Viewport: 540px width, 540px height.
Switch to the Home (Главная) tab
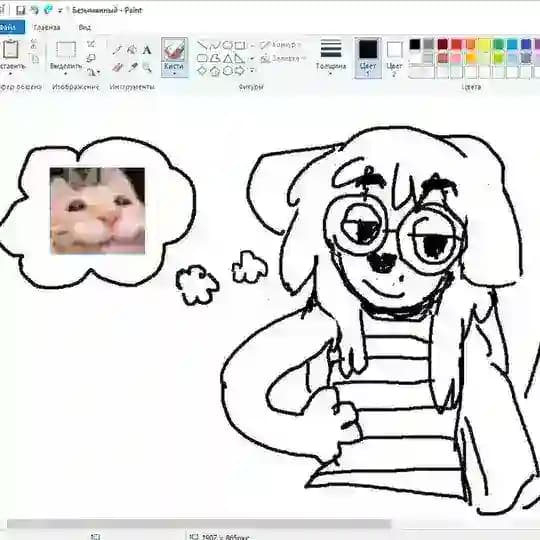click(x=47, y=28)
